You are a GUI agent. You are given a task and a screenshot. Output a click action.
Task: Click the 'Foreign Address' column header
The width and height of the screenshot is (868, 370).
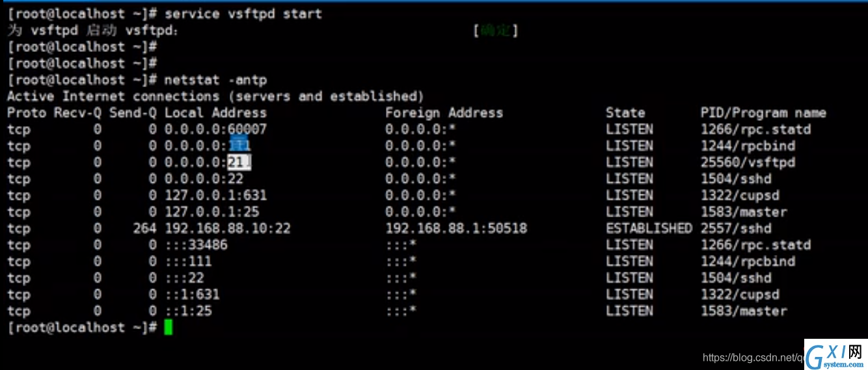[x=444, y=112]
